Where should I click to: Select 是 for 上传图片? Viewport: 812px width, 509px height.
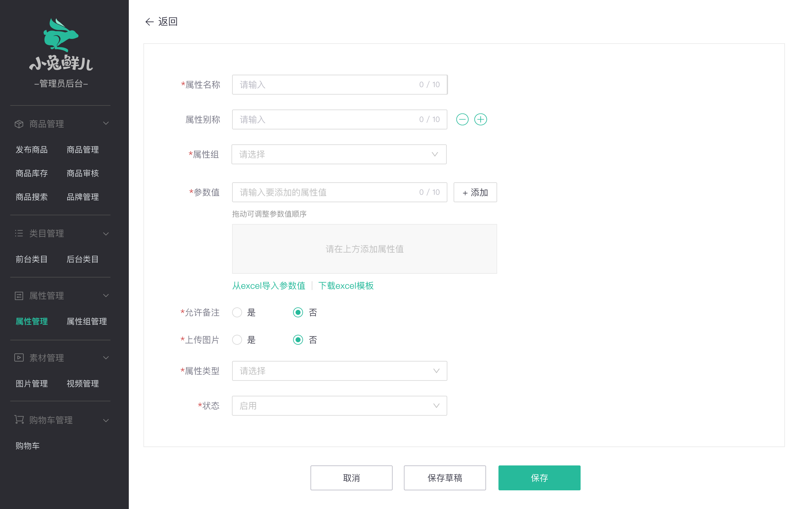pyautogui.click(x=237, y=340)
